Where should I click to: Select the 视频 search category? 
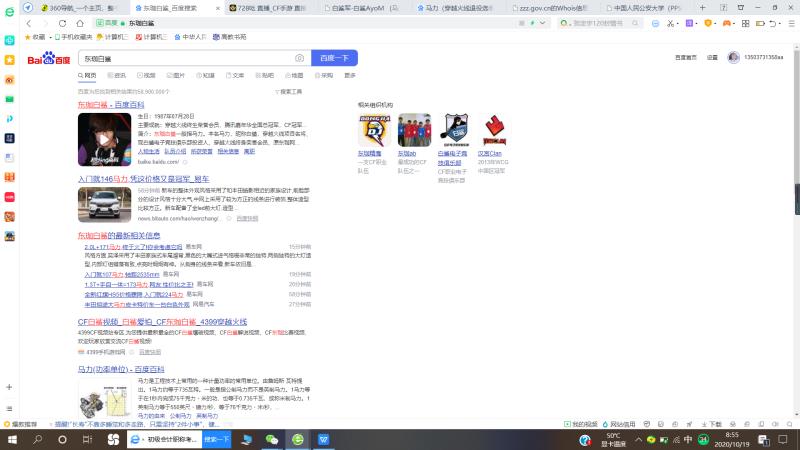146,76
